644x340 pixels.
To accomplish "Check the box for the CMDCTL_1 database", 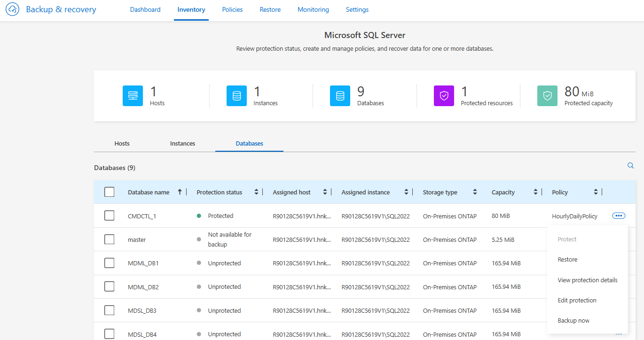I will (110, 216).
